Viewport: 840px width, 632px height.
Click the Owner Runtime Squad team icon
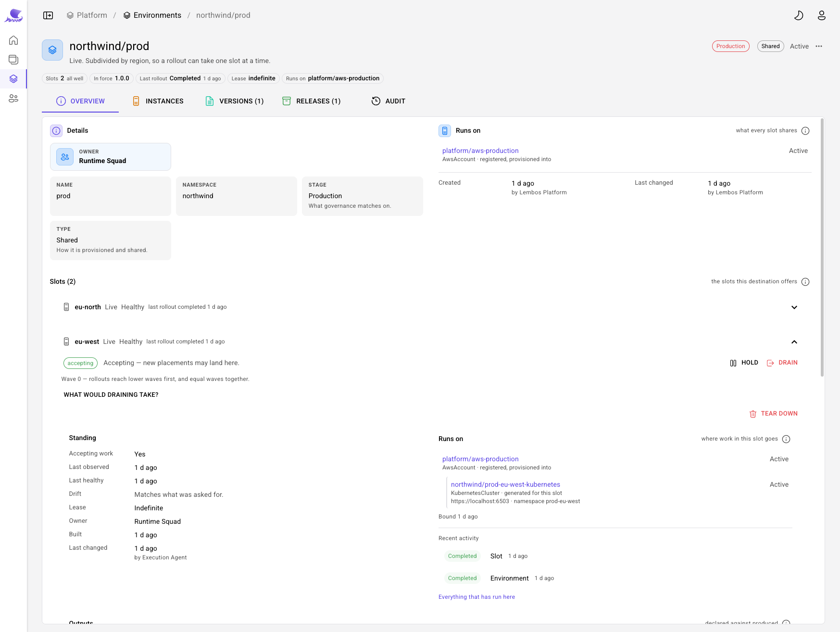(65, 157)
